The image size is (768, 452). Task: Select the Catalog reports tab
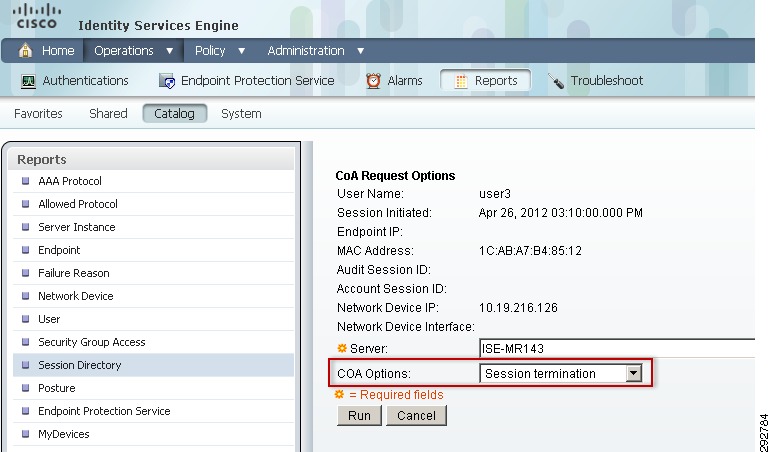pyautogui.click(x=174, y=114)
